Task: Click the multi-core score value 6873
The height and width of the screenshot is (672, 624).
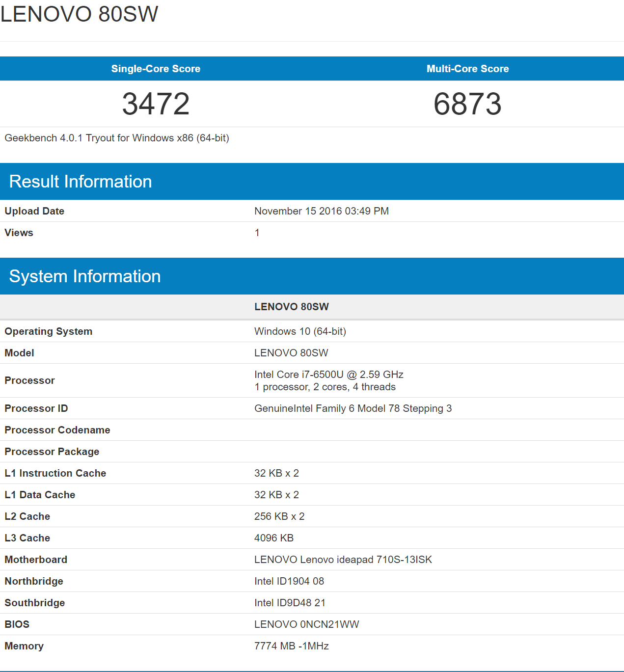Action: click(x=467, y=104)
